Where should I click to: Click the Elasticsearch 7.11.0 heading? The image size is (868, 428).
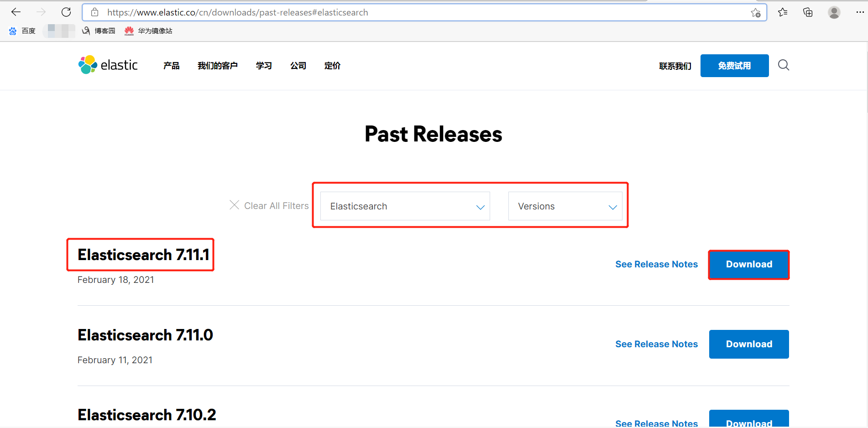(145, 335)
